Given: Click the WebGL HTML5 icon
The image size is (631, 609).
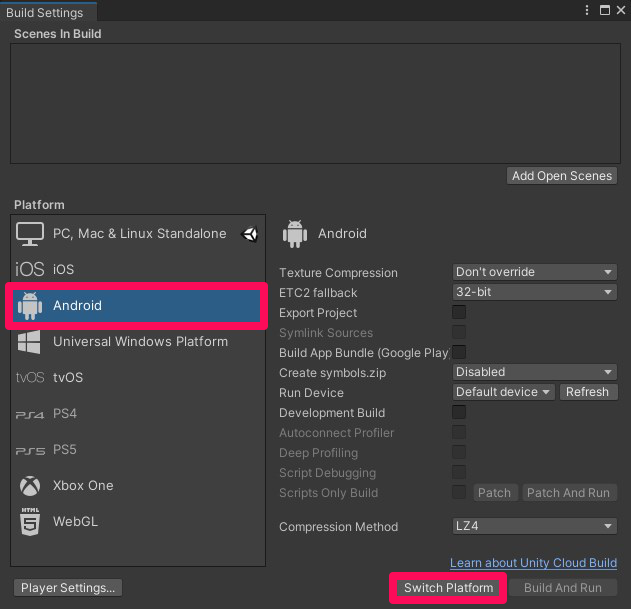Looking at the screenshot, I should point(30,522).
